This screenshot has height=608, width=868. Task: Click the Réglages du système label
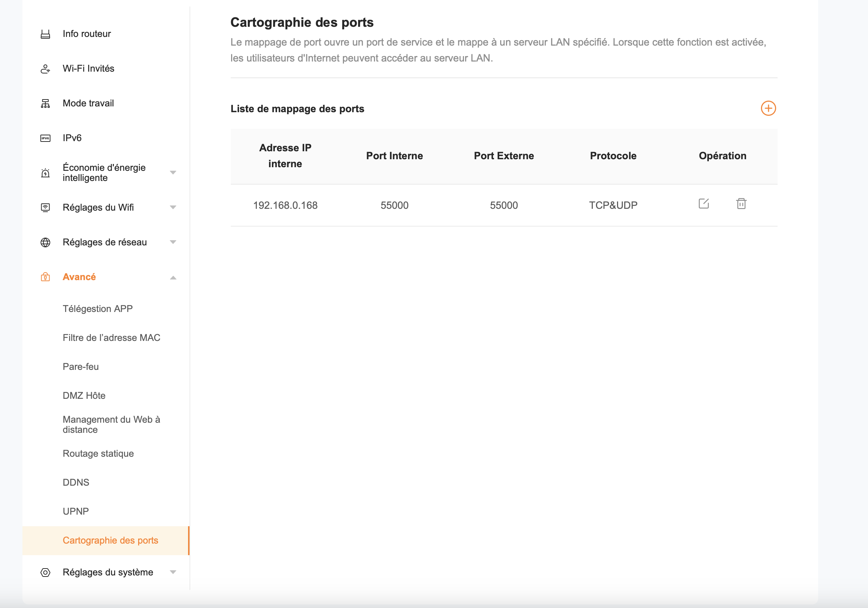coord(108,573)
